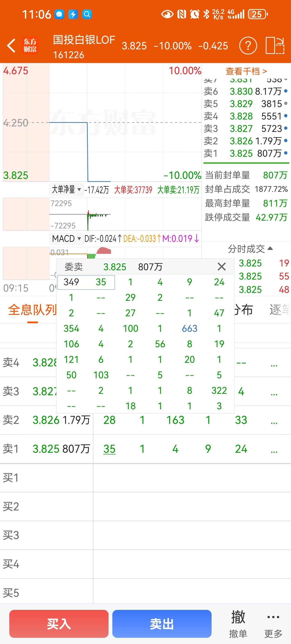Tap trade tick 3.825 with volume 55
This screenshot has height=644, width=291.
264,276
